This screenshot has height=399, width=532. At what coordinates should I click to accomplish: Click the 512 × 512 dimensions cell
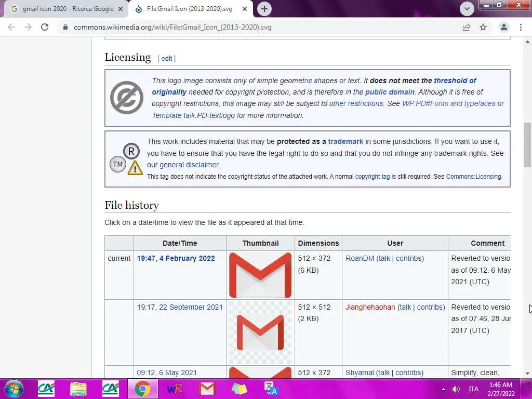[x=318, y=332]
